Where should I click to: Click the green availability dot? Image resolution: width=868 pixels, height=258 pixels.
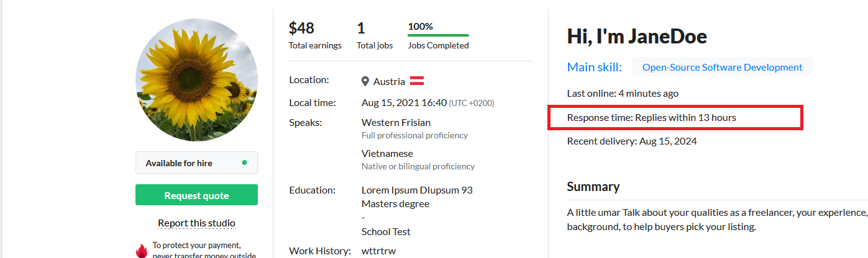pos(244,163)
